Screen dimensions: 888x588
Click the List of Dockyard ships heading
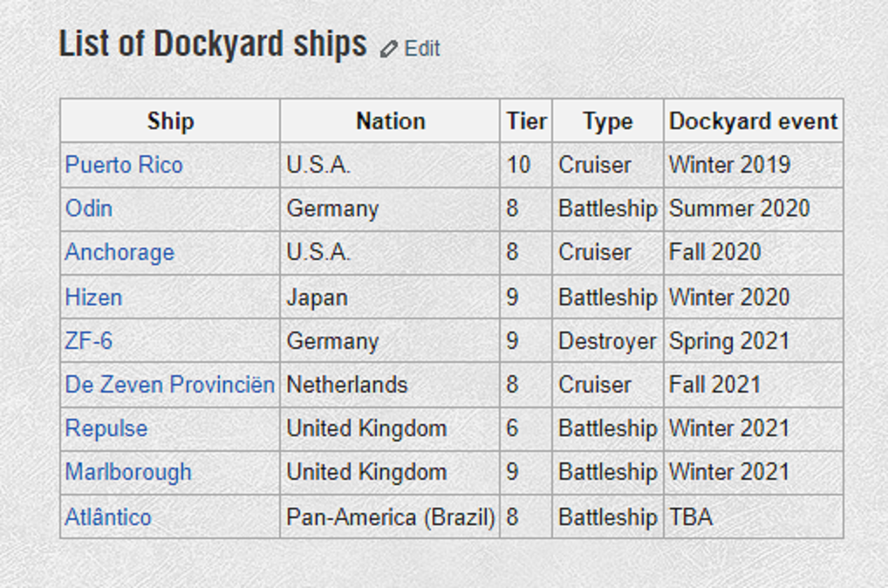point(213,44)
